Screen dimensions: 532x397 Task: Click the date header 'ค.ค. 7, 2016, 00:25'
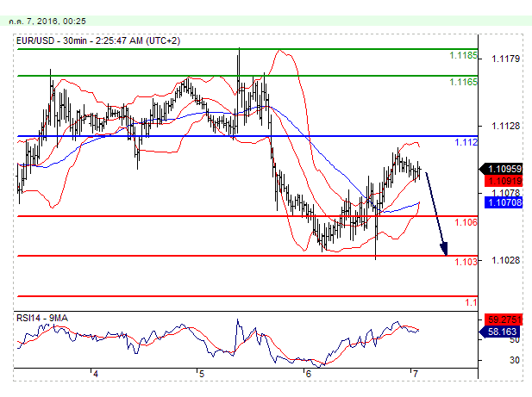point(47,21)
